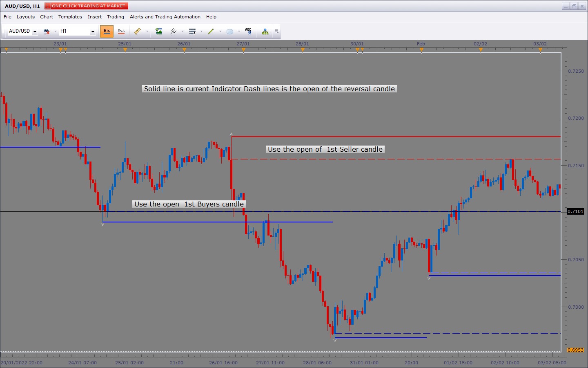Viewport: 588px width, 368px height.
Task: Open Alerts and Trading Automation menu
Action: coord(165,17)
